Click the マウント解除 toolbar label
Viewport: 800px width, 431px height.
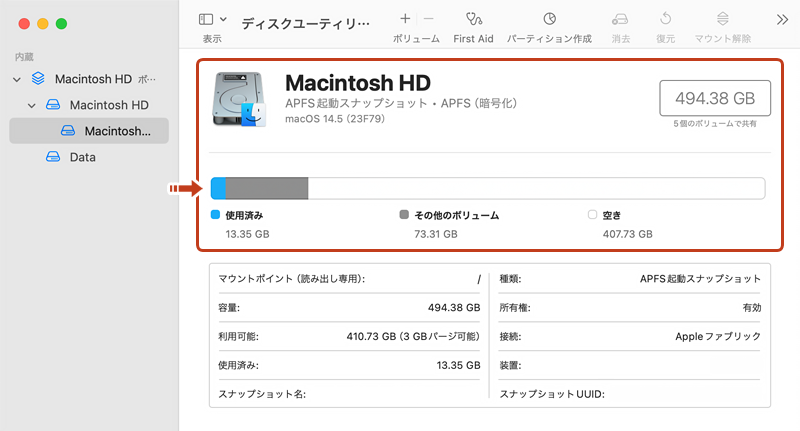tap(722, 39)
